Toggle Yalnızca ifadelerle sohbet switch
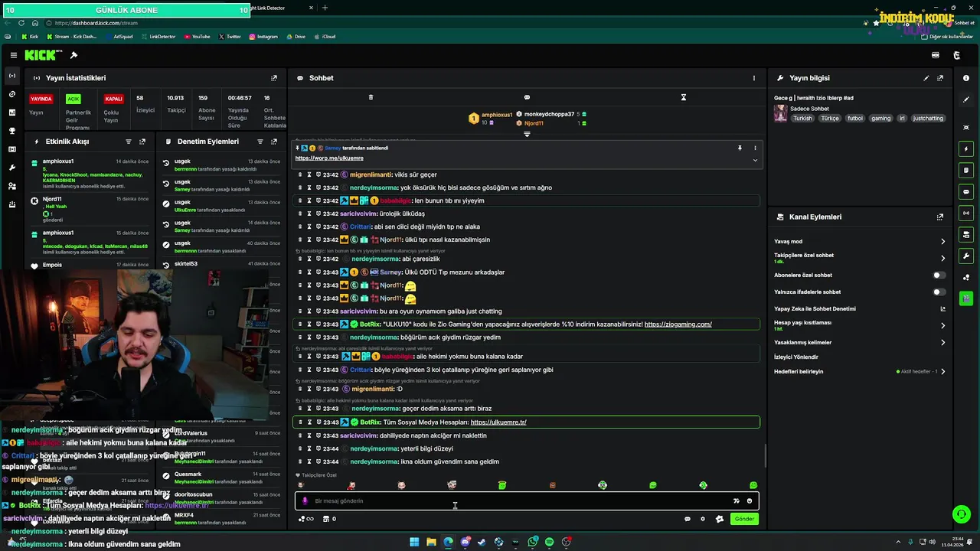The width and height of the screenshot is (980, 551). (939, 292)
